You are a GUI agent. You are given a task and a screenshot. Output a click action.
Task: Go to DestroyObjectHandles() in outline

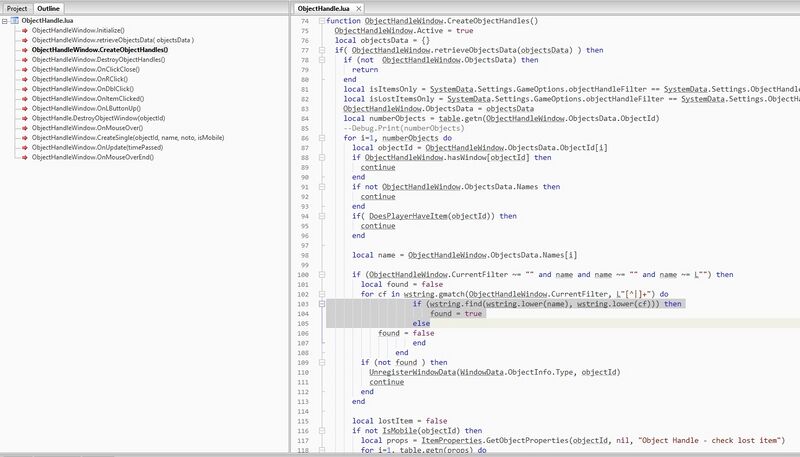point(98,59)
